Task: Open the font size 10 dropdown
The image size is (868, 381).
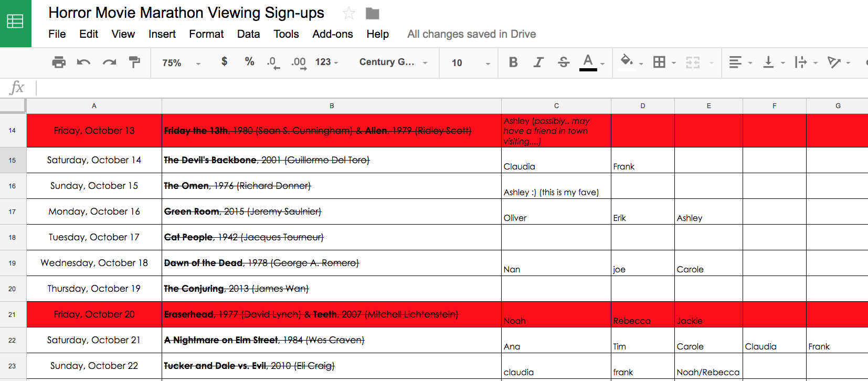Action: click(470, 63)
